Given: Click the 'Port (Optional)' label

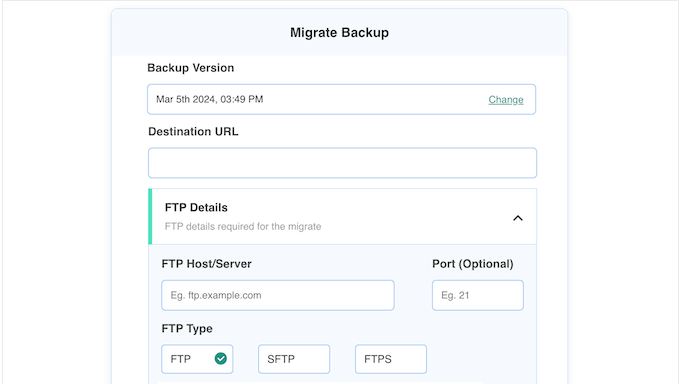Looking at the screenshot, I should click(x=473, y=264).
